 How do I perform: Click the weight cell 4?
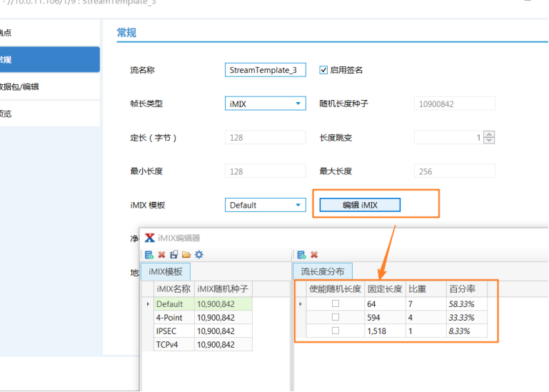tap(426, 317)
